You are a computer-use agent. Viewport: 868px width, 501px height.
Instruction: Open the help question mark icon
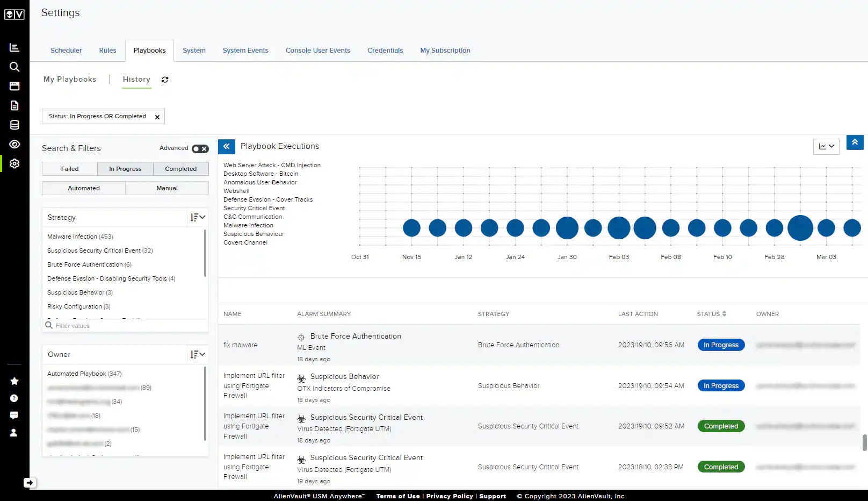click(x=15, y=398)
